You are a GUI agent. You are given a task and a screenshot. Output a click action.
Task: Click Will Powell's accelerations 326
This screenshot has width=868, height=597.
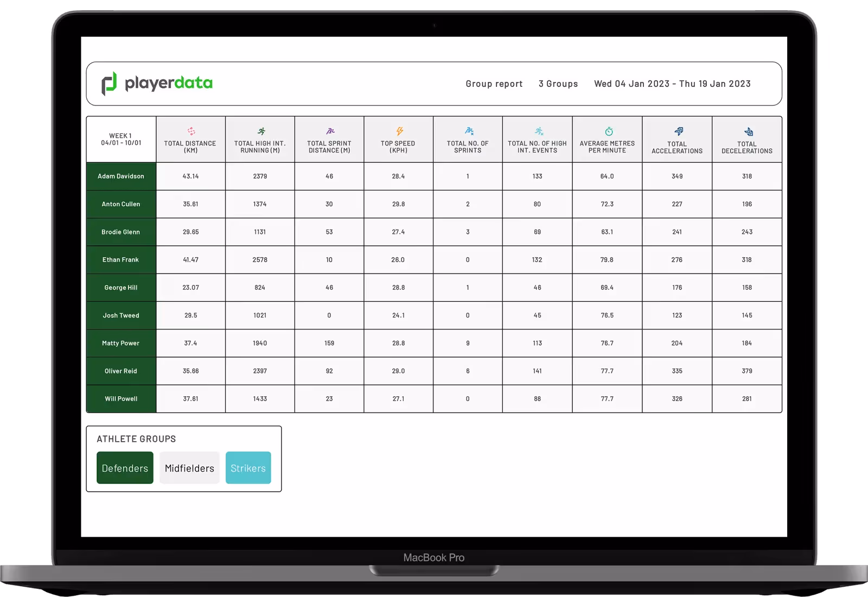677,399
